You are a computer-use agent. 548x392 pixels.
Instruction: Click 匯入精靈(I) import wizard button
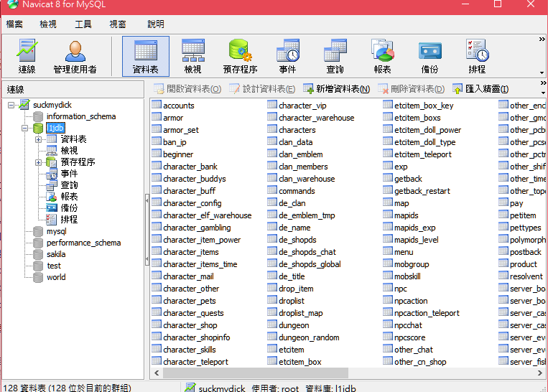point(480,89)
